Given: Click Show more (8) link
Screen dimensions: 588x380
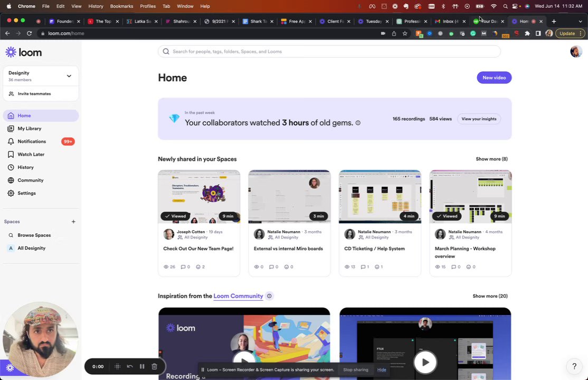Looking at the screenshot, I should point(491,159).
